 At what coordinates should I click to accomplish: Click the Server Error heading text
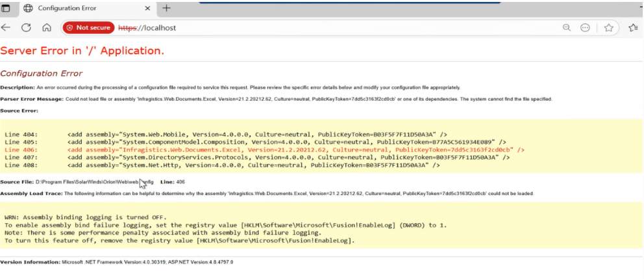pyautogui.click(x=82, y=51)
